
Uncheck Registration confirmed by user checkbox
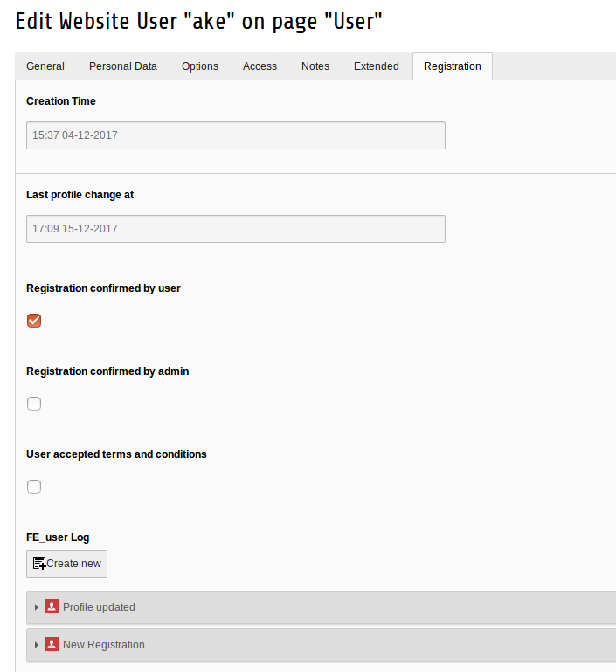34,321
